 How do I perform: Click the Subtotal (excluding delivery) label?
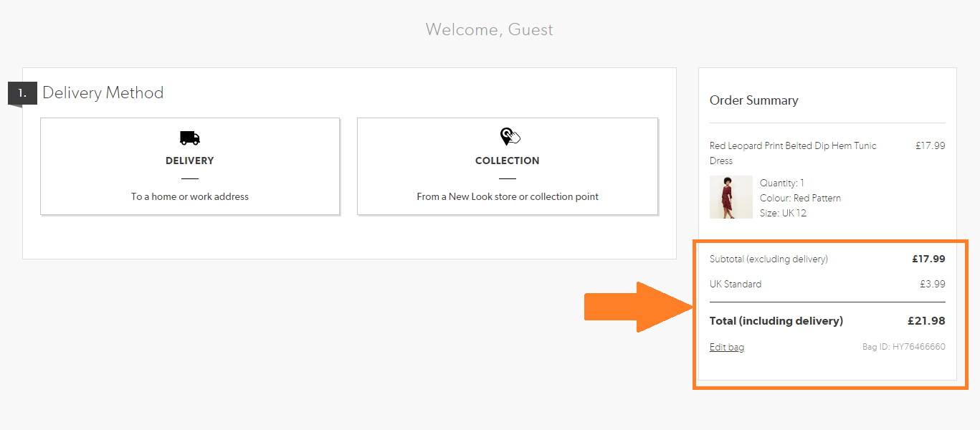(x=769, y=259)
